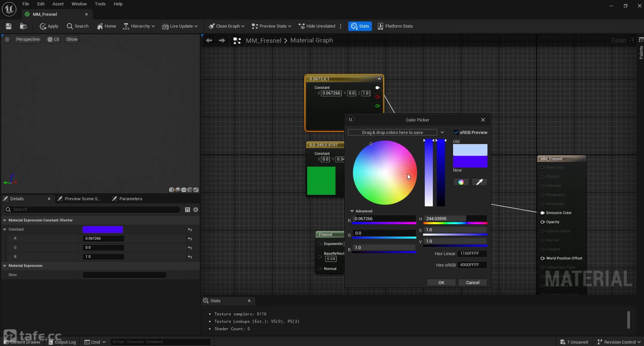Open the File menu
The width and height of the screenshot is (644, 346).
[x=26, y=4]
